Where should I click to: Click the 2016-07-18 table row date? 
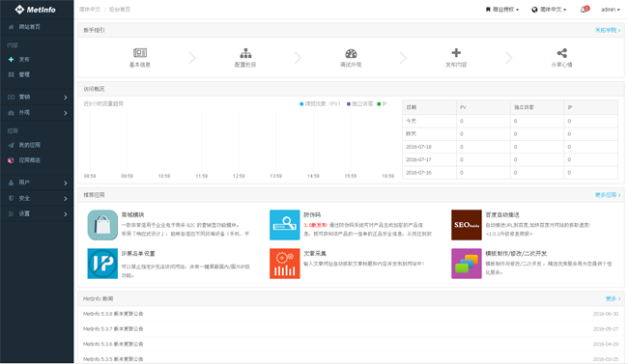418,147
